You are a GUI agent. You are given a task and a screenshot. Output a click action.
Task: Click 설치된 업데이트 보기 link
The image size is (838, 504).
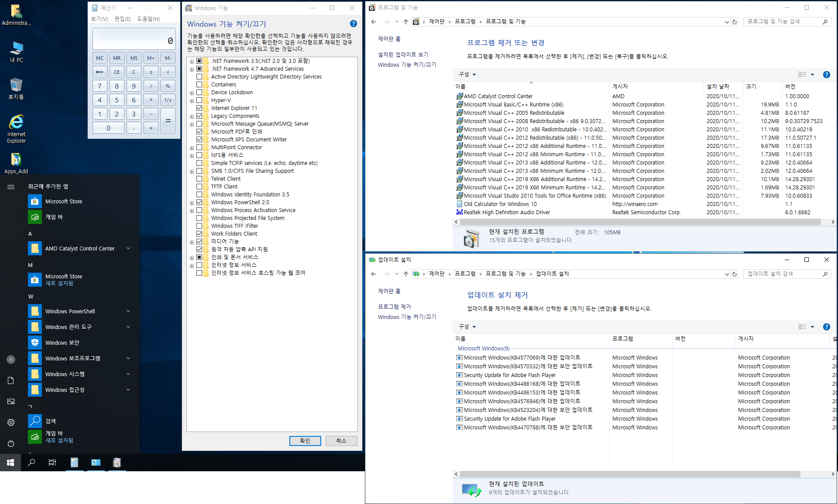(403, 55)
